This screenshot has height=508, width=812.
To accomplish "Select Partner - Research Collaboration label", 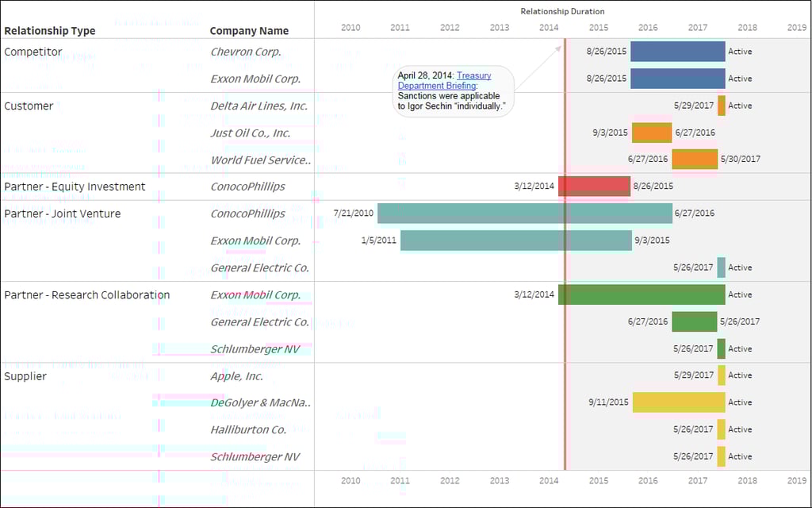I will (87, 295).
